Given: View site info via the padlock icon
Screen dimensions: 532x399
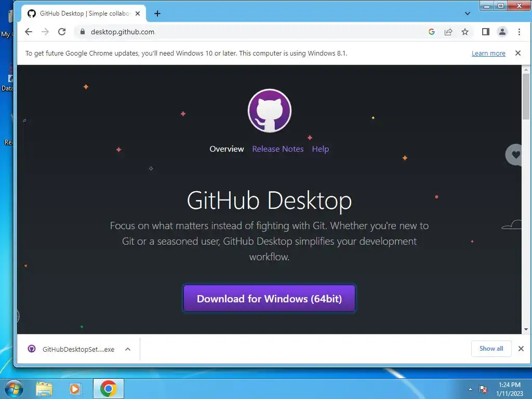Looking at the screenshot, I should click(83, 32).
